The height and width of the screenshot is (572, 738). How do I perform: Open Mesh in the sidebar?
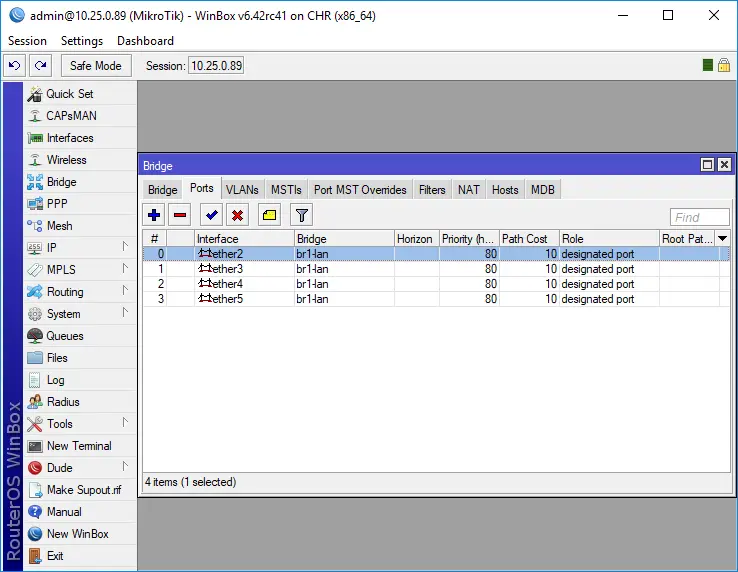pos(80,226)
